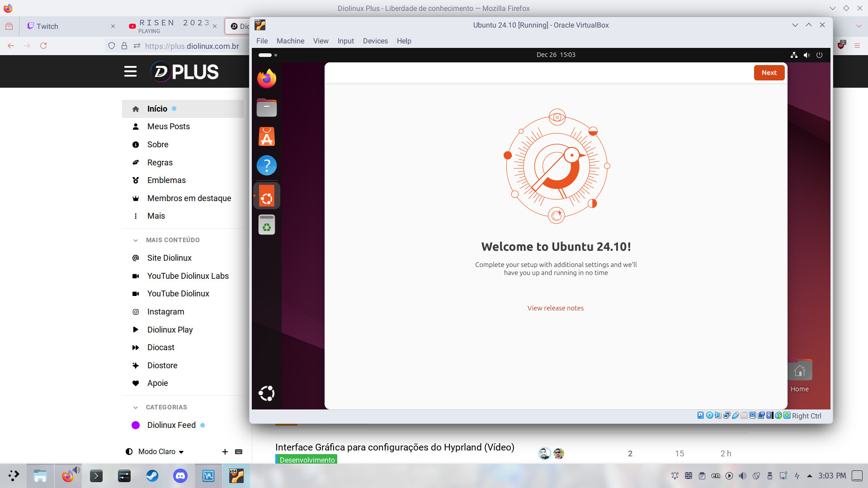Open the Help icon in Ubuntu dock
The image size is (868, 488).
click(x=267, y=165)
